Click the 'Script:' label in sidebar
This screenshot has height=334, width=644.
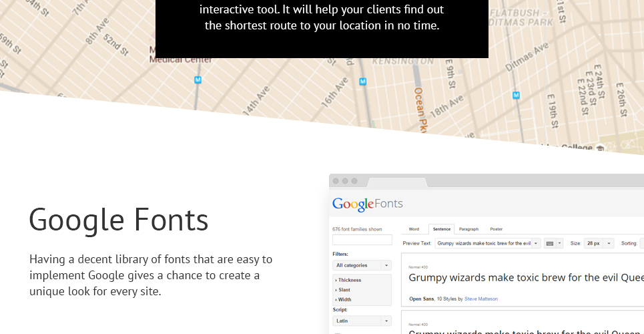pos(340,310)
